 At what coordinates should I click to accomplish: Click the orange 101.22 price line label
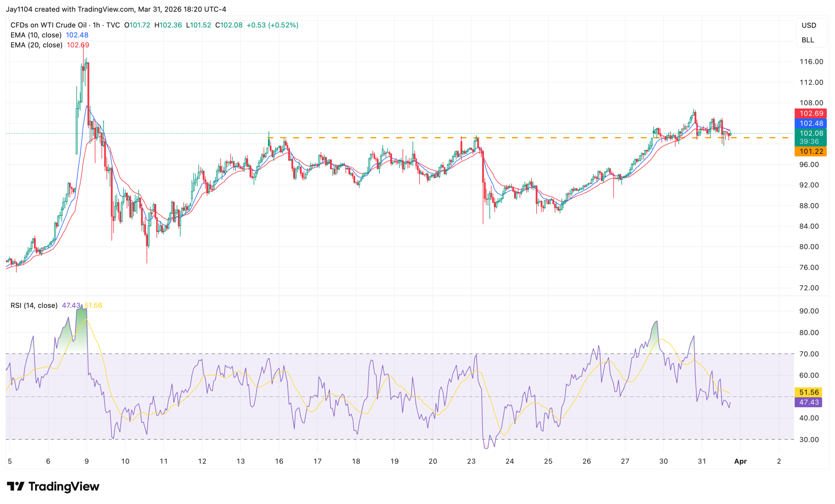coord(811,151)
